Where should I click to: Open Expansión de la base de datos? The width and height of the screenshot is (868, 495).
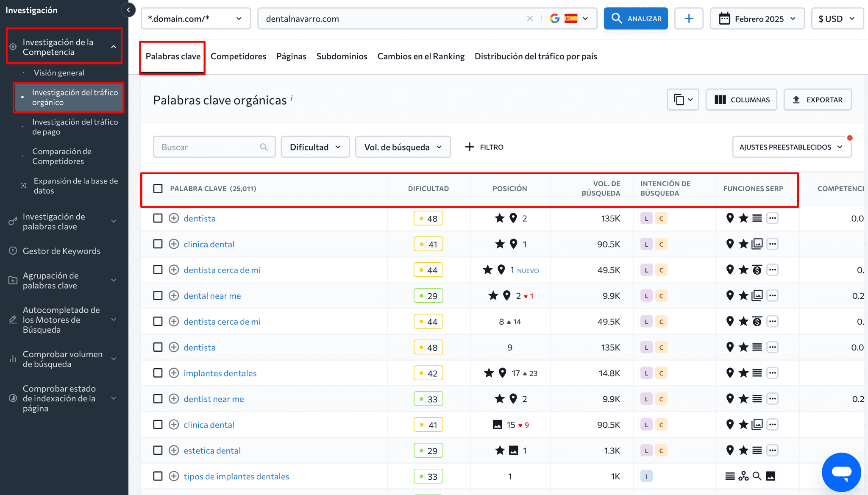(76, 186)
